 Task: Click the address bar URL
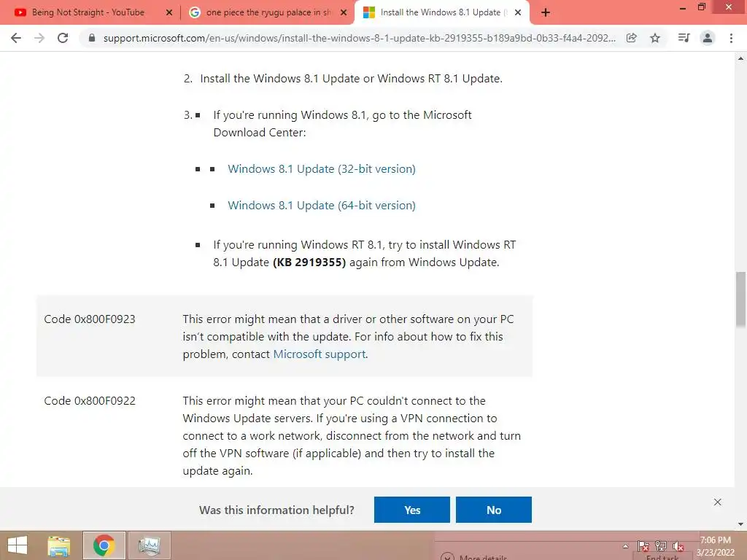359,38
